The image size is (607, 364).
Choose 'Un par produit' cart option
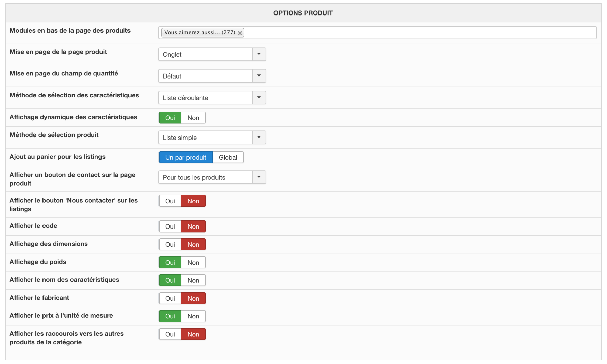coord(185,157)
